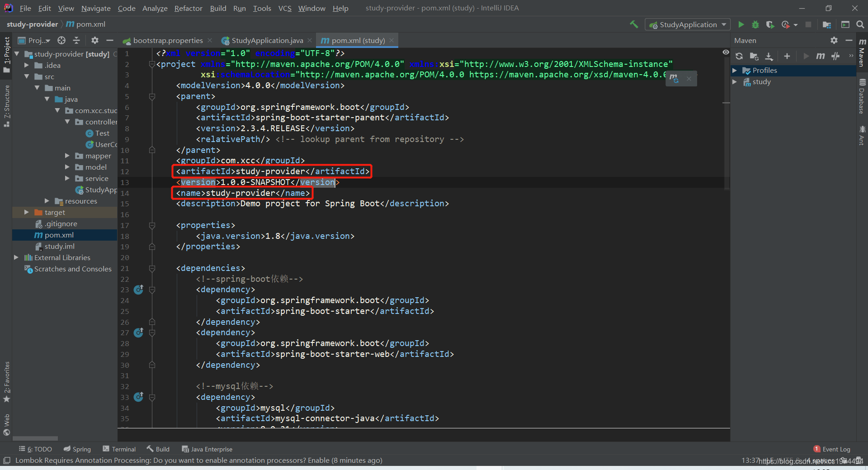Open the Event Log
868x470 pixels.
tap(832, 449)
